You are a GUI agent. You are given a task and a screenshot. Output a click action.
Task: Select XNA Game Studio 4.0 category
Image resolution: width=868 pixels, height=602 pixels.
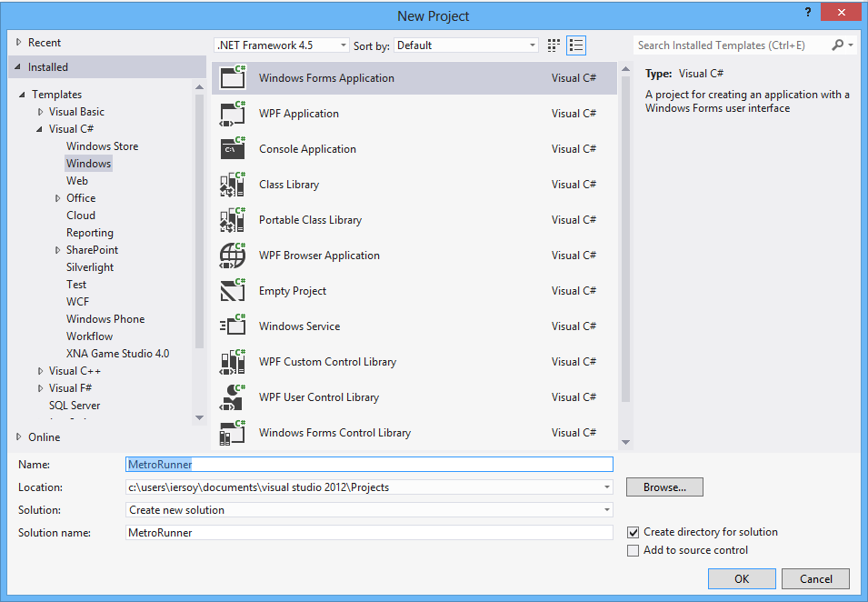[117, 354]
